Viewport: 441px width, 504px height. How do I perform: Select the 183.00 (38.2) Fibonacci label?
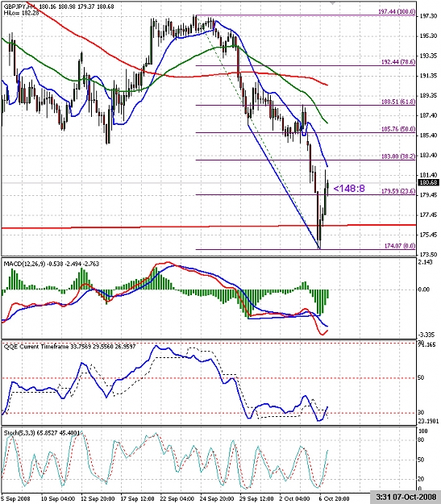[x=398, y=156]
